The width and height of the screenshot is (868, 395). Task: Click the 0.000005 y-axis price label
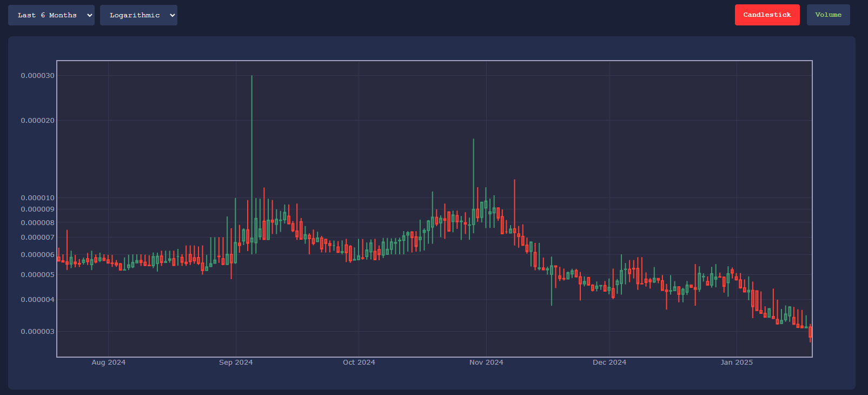(38, 275)
